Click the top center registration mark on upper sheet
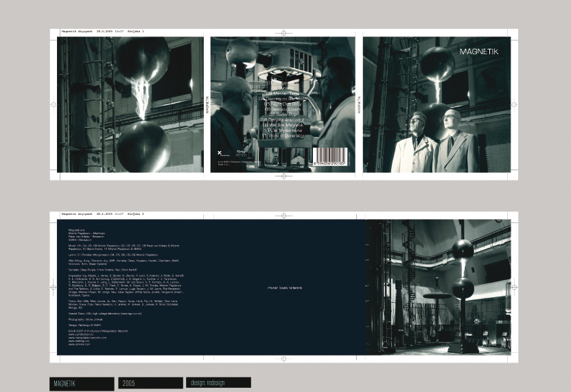 (283, 33)
